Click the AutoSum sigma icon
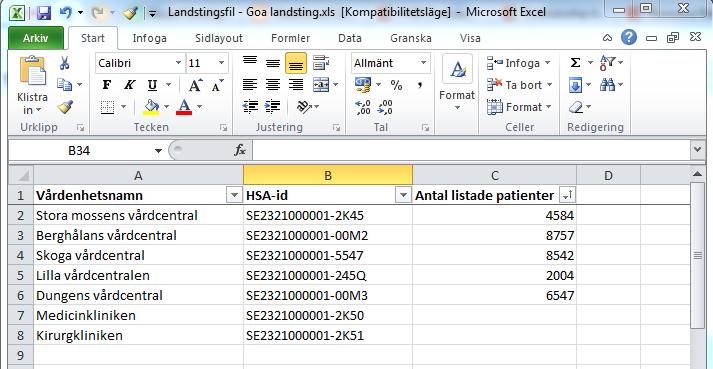 coord(575,63)
